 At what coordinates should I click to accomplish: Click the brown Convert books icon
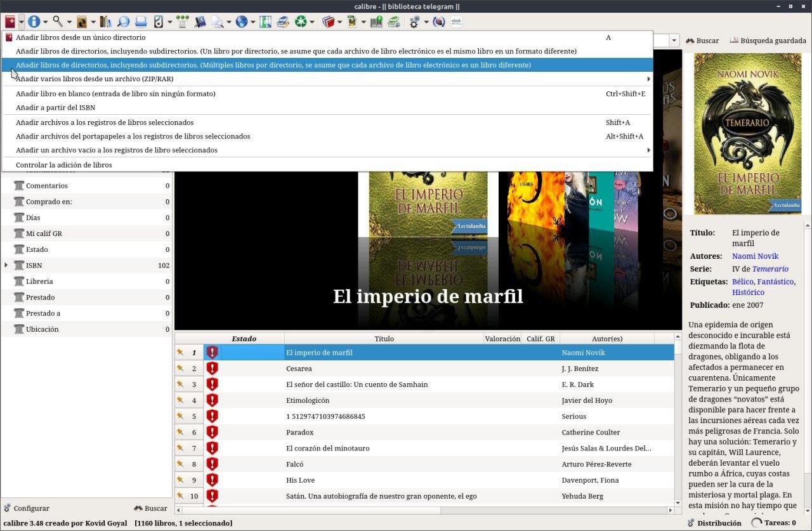point(82,22)
